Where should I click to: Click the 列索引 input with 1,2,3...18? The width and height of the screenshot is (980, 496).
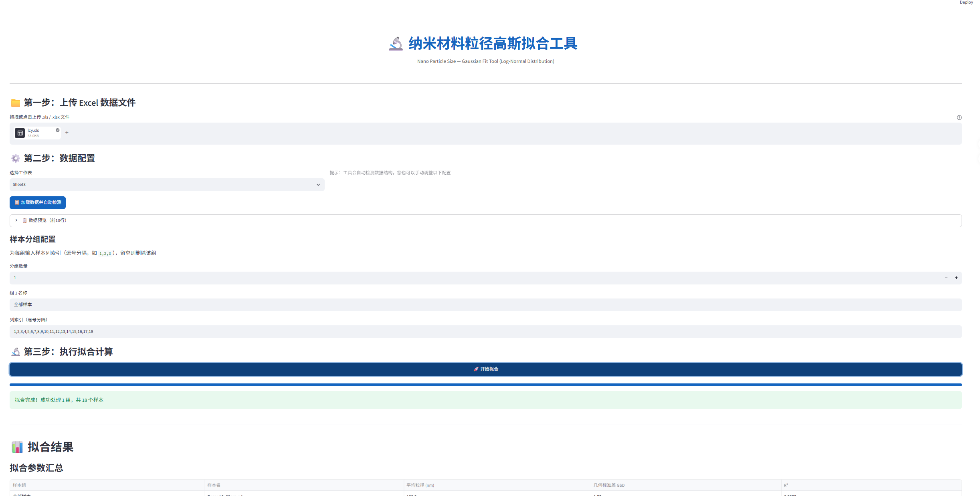(485, 332)
